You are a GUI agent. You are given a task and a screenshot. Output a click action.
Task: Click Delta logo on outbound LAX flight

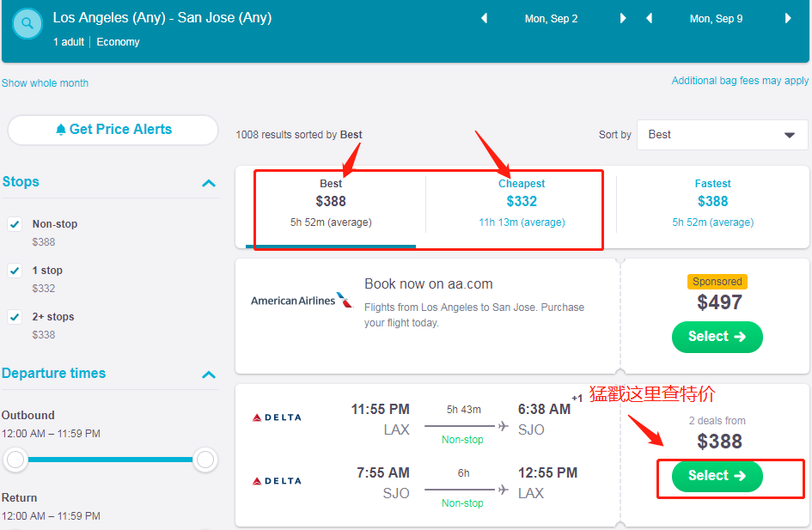277,417
